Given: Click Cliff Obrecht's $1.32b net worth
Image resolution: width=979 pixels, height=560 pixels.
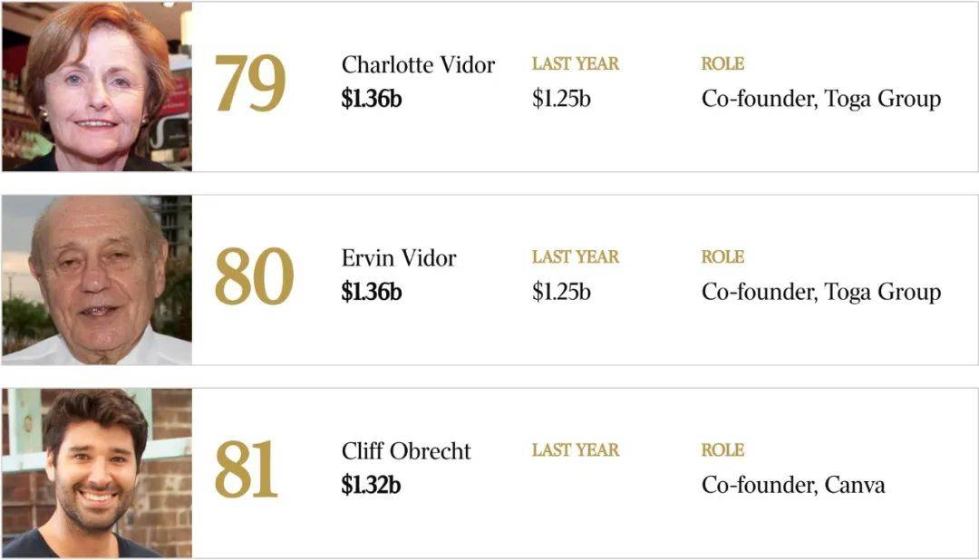Looking at the screenshot, I should point(371,485).
